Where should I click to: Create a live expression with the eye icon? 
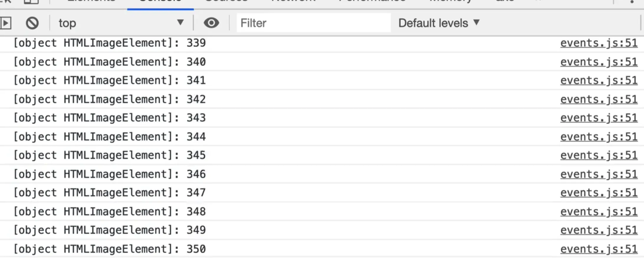pyautogui.click(x=211, y=23)
